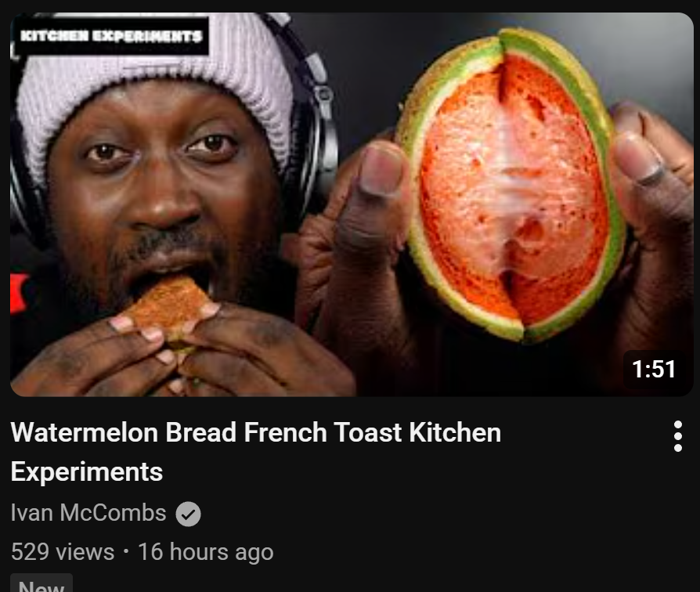Go to the Ivan McCombs channel
The image size is (700, 592).
coord(88,513)
